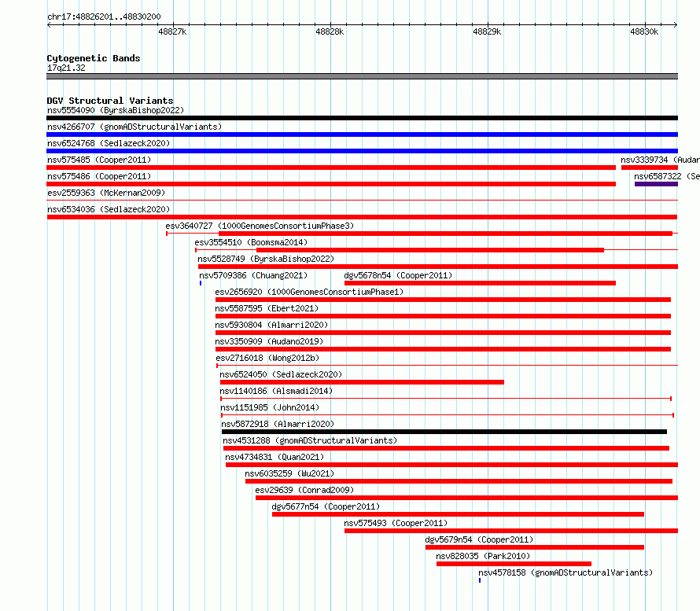The width and height of the screenshot is (700, 611).
Task: Click the black nsv5872918 variant bar
Action: (x=444, y=432)
